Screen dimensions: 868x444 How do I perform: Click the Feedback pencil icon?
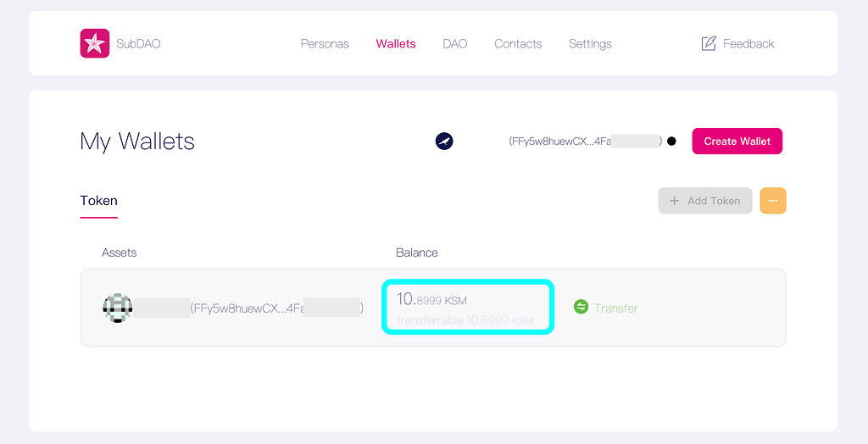tap(709, 43)
